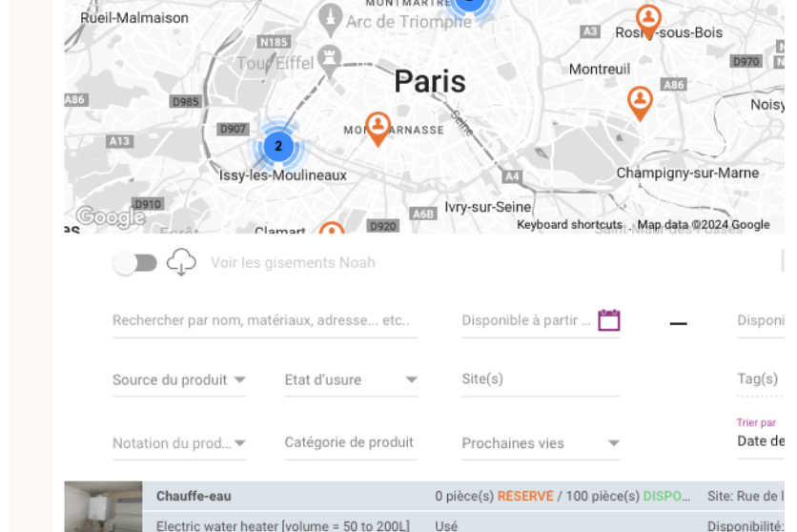The image size is (797, 532).
Task: Click the Electric water heater description text
Action: pyautogui.click(x=282, y=526)
